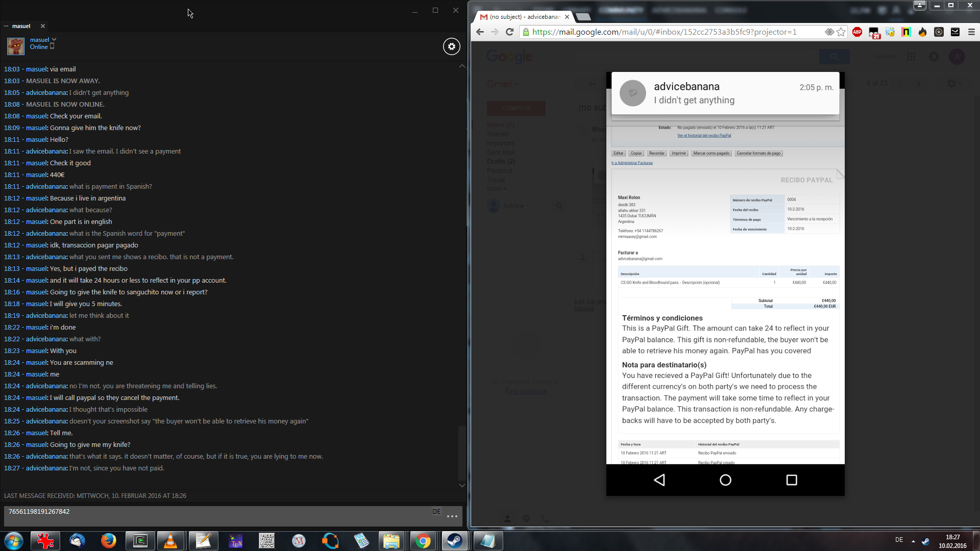Click the Chrome address bar URL
The height and width of the screenshot is (551, 980).
[664, 32]
